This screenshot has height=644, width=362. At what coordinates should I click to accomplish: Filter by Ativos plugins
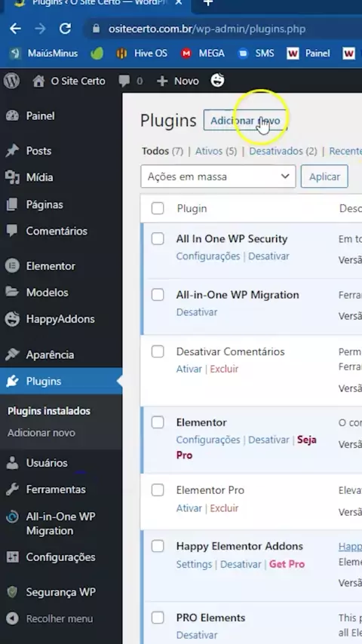point(216,151)
